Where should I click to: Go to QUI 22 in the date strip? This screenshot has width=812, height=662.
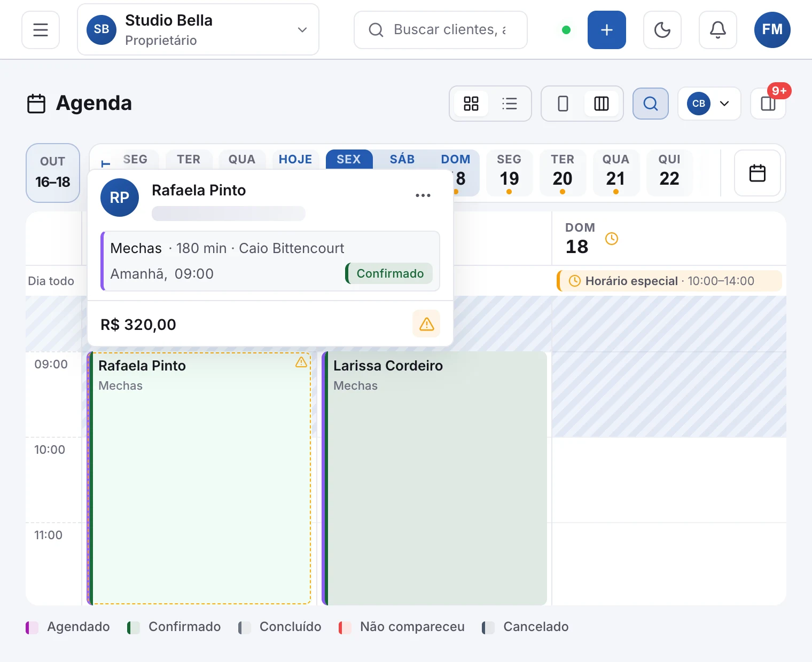click(x=669, y=173)
